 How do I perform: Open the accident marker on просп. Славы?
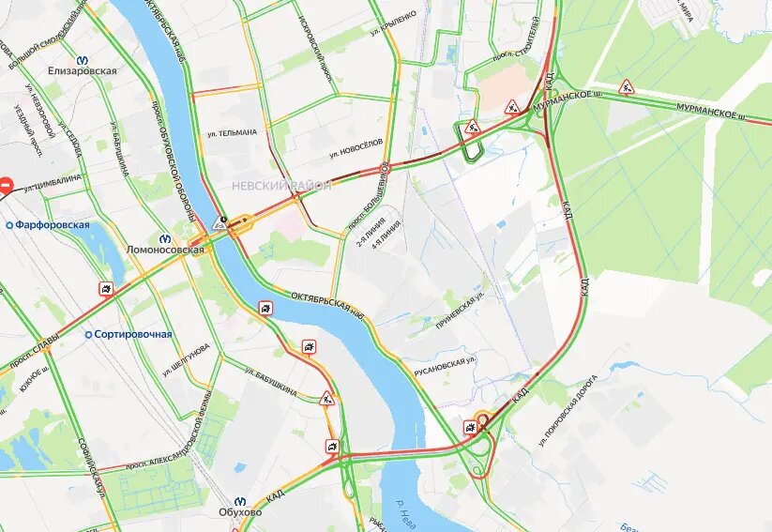click(106, 289)
